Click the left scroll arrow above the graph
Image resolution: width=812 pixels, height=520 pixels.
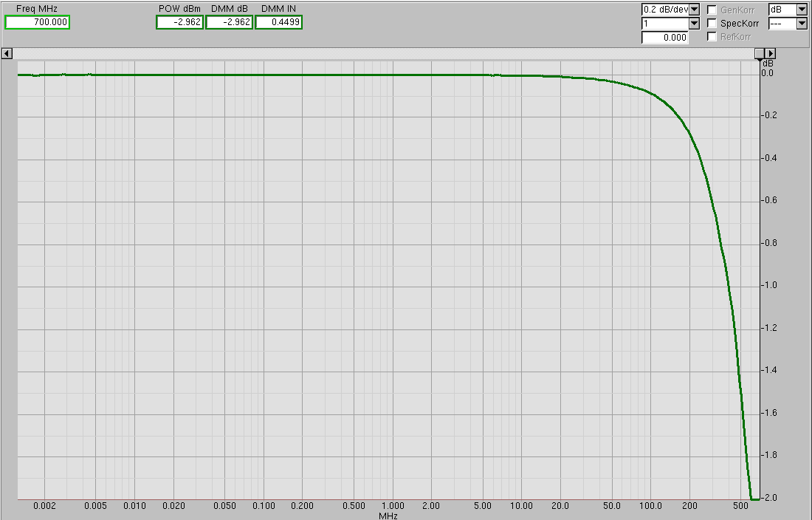(7, 53)
